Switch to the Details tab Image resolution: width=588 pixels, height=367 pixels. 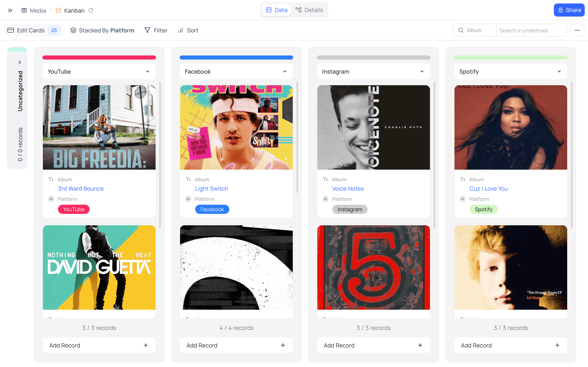point(309,10)
